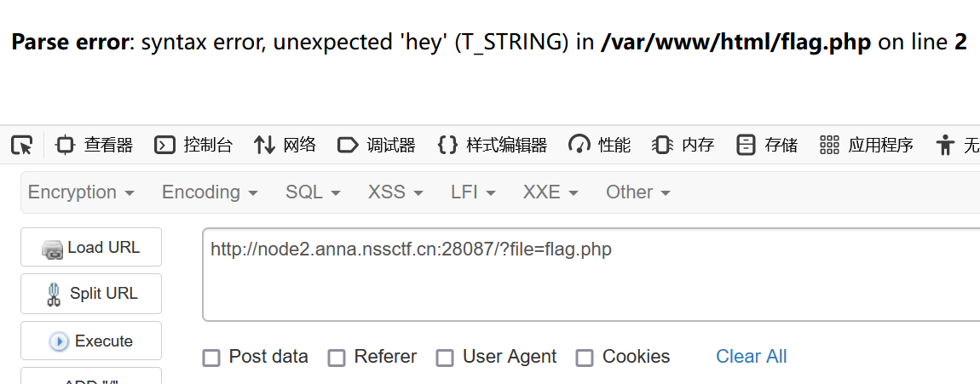Switch to the Application (应用程序) tab
Viewport: 980px width, 384px height.
pyautogui.click(x=867, y=146)
